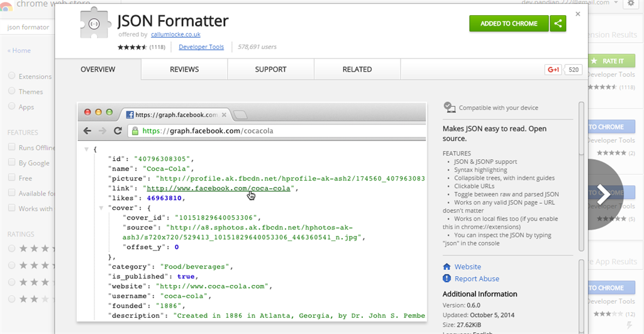Screen dimensions: 644x334
Task: Click the next screenshot arrow
Action: tap(603, 194)
